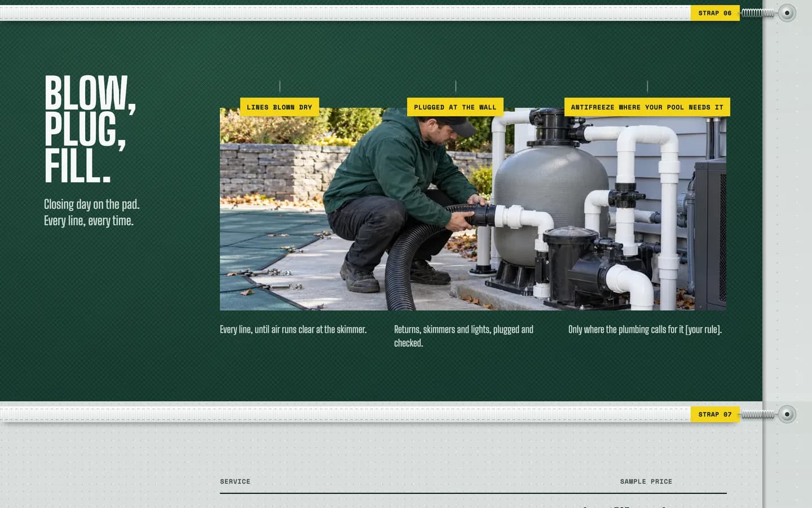Click 'Returns, skimmers and lights' caption
The image size is (812, 508).
(464, 336)
